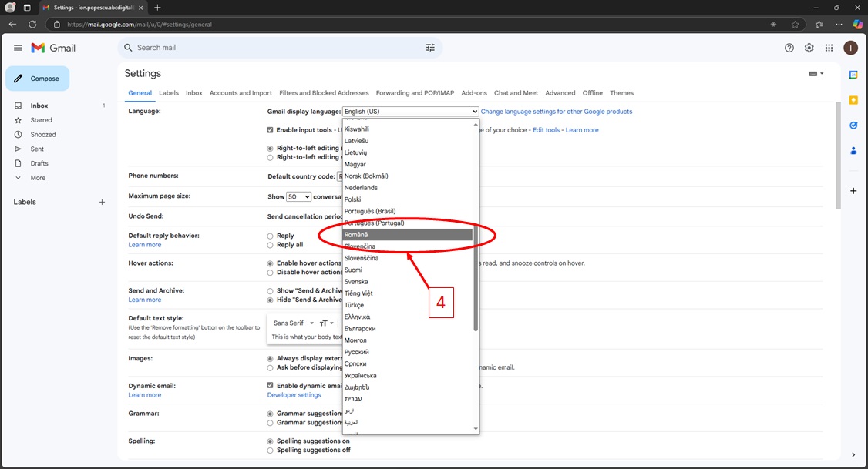Select the Reply all radio button
The width and height of the screenshot is (868, 469).
click(270, 245)
